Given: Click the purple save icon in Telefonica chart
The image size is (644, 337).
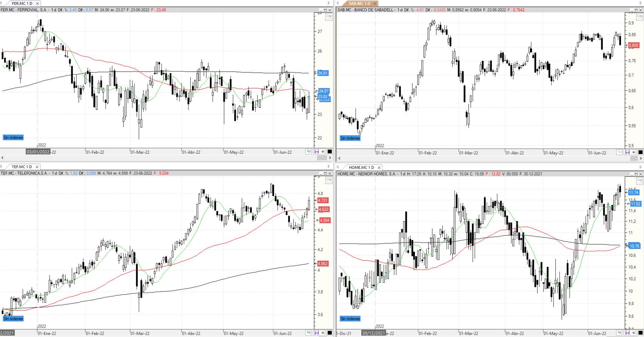Looking at the screenshot, I should (316, 333).
